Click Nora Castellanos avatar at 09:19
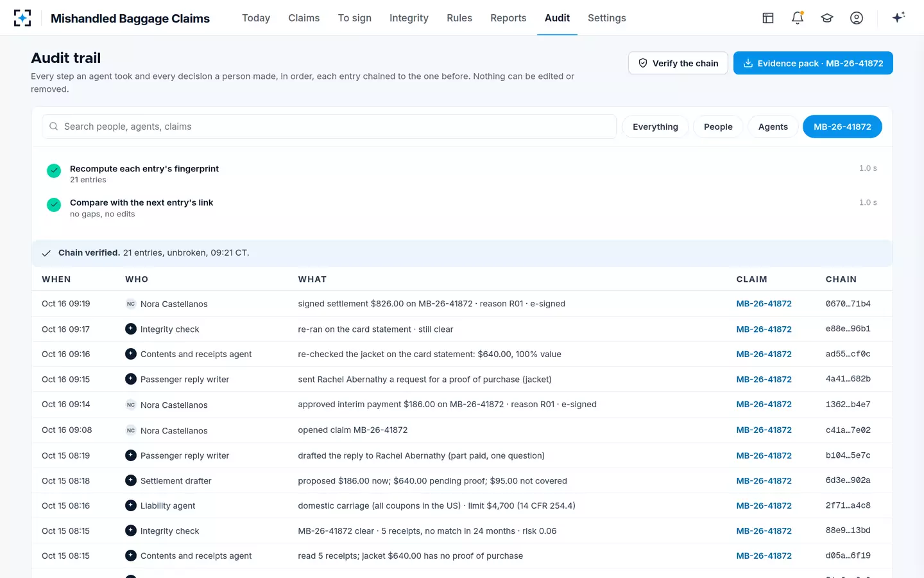Screen dimensions: 924x578 [x=131, y=304]
